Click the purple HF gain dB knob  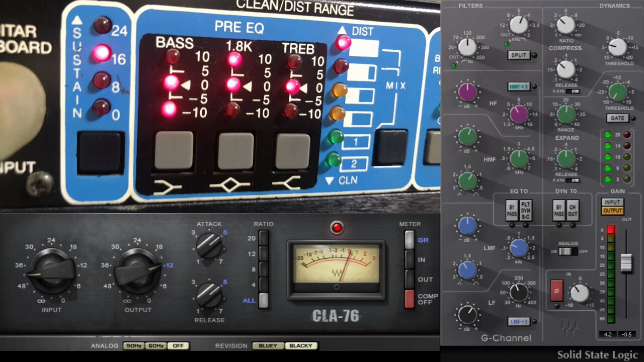click(467, 92)
